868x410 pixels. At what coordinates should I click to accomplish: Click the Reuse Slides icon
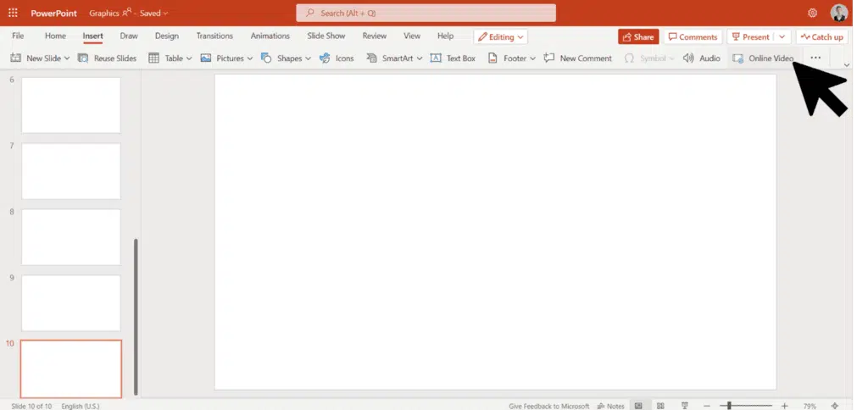point(83,58)
